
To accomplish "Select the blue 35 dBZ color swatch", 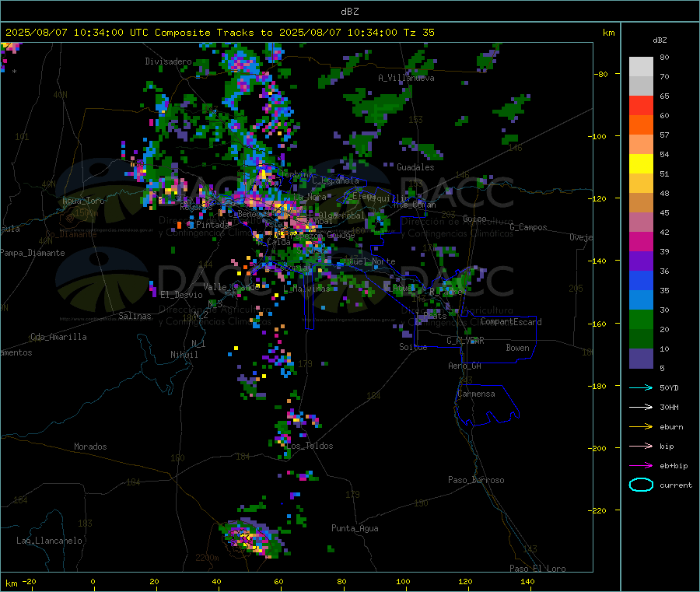I will point(641,280).
